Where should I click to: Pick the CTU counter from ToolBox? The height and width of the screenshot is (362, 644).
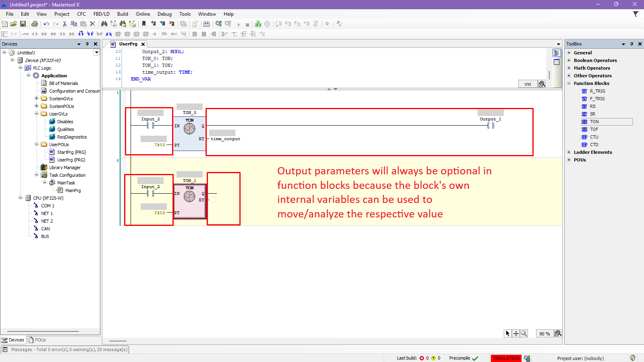point(594,137)
